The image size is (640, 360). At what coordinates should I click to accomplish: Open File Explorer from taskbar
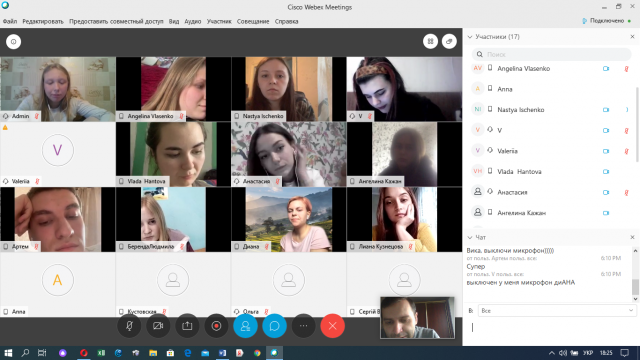[x=153, y=353]
